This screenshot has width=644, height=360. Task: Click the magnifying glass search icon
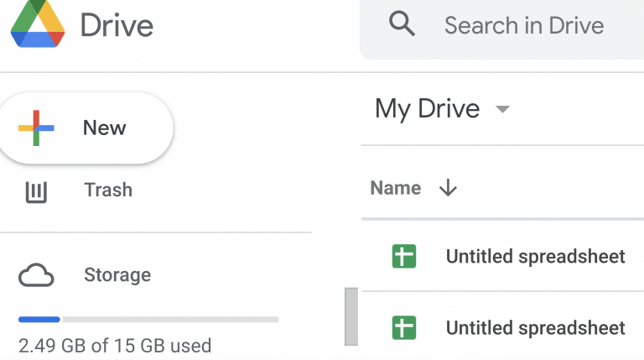tap(402, 25)
